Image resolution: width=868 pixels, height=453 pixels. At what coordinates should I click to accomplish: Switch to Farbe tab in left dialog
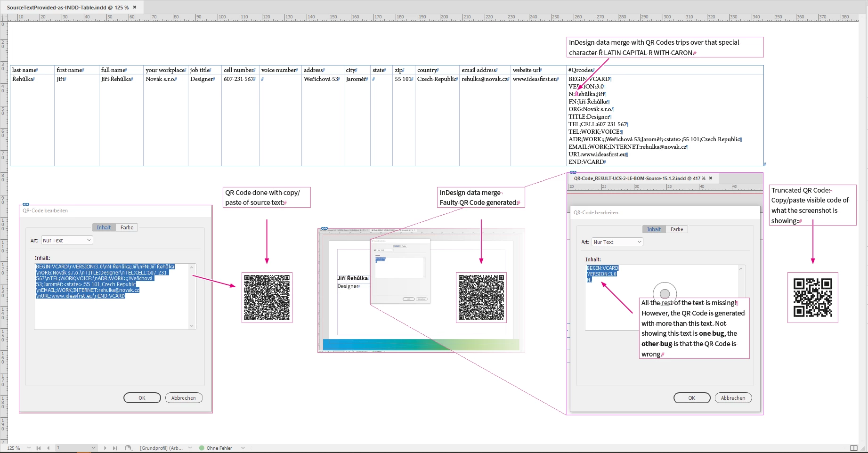click(x=127, y=227)
